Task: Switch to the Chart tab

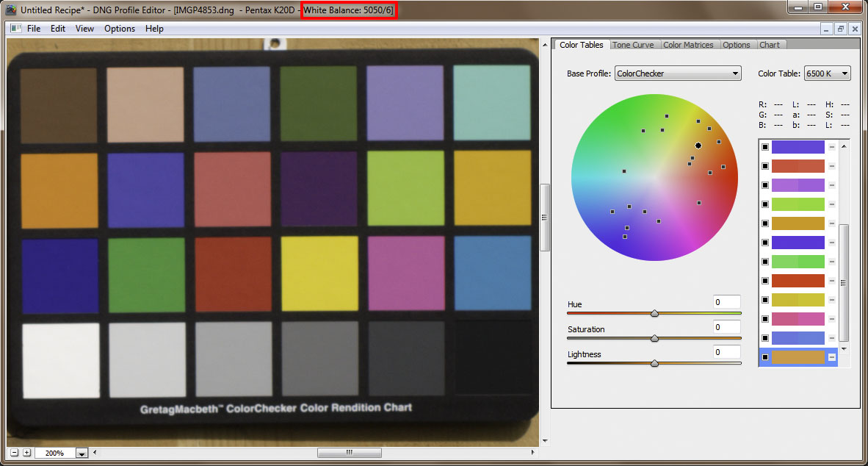Action: click(x=770, y=45)
